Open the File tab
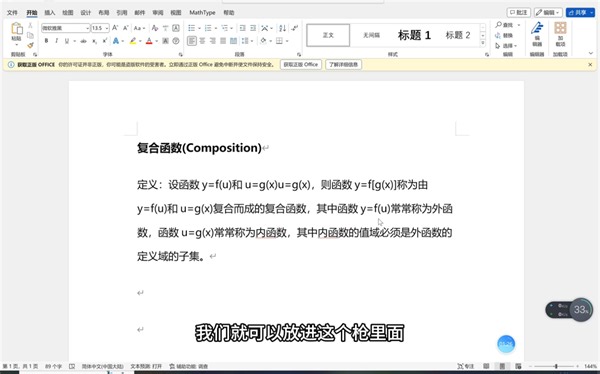The image size is (600, 374). coord(12,13)
